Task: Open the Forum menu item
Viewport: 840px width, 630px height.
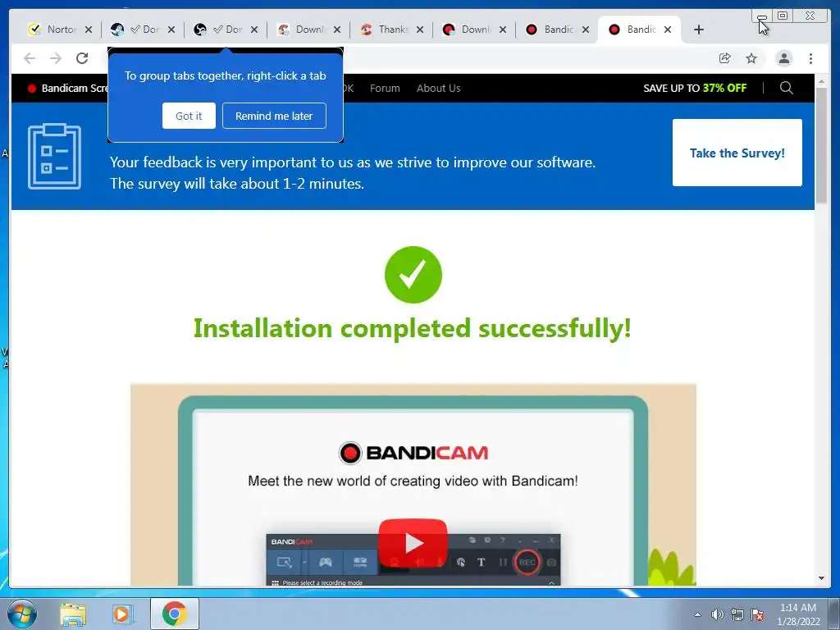Action: (x=385, y=88)
